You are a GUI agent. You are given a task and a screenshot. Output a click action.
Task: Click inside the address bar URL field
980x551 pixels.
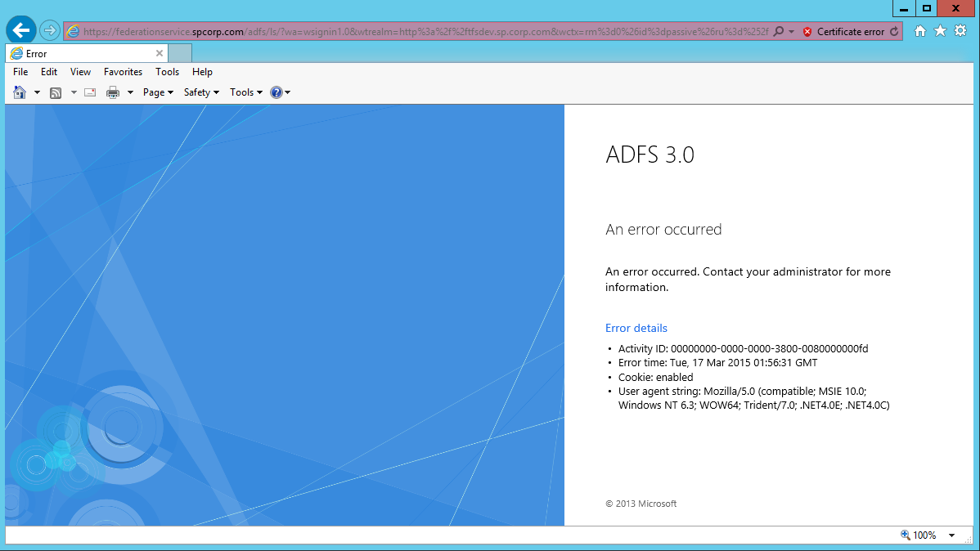point(409,31)
